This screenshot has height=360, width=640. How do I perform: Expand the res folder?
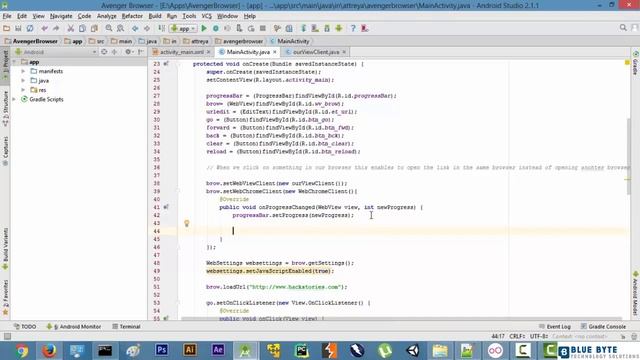point(23,90)
